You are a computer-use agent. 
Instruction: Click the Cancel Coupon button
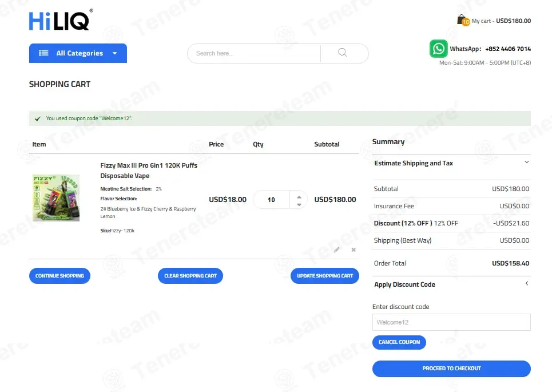(399, 342)
